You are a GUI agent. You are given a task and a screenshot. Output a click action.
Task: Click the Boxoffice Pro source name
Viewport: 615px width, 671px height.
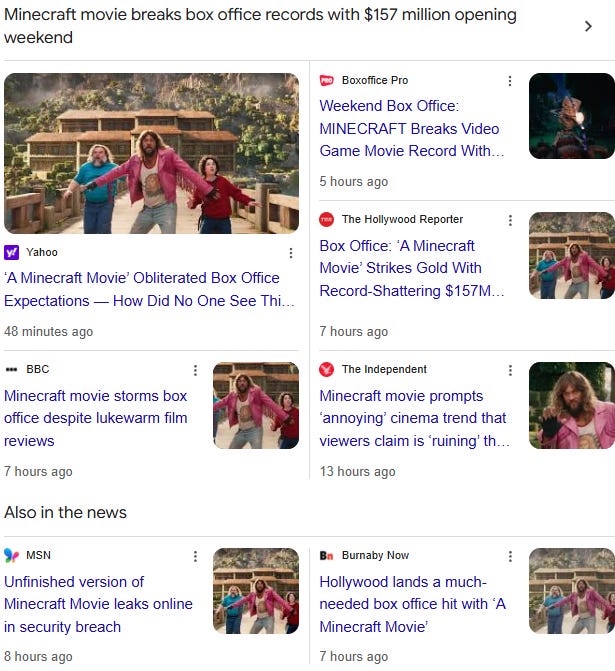(375, 80)
